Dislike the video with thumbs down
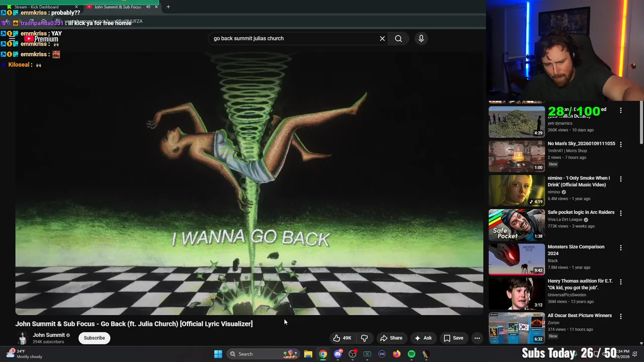 [x=364, y=338]
